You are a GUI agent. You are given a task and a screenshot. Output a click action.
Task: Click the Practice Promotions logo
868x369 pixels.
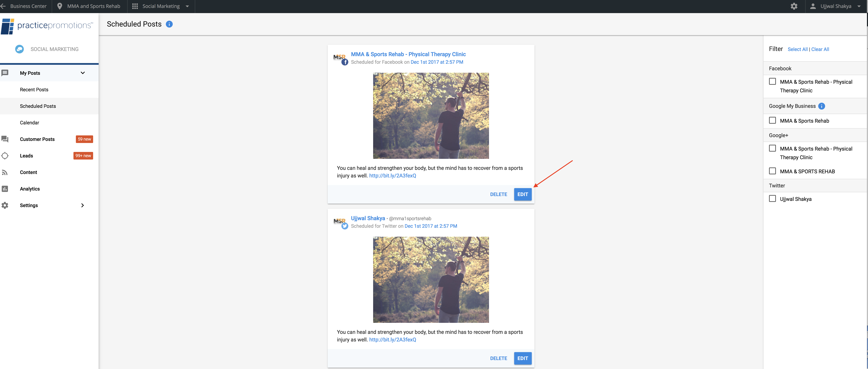pyautogui.click(x=47, y=26)
